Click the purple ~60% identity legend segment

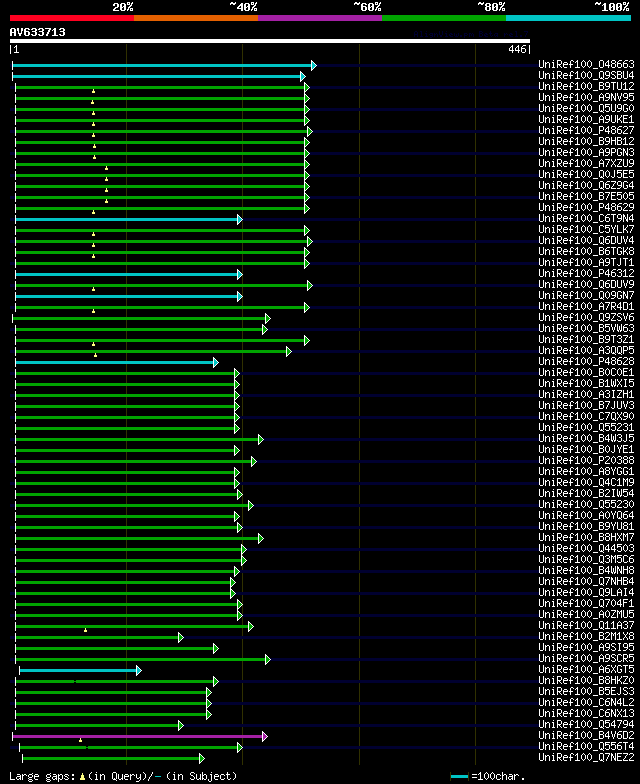[320, 18]
